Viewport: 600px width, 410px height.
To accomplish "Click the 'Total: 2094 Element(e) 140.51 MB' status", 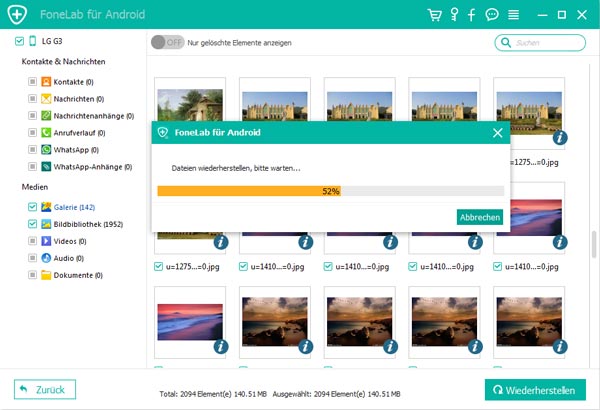I will 213,394.
